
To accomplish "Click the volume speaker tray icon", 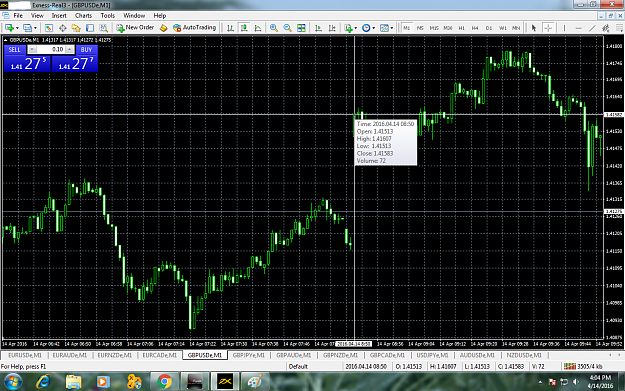I will [x=576, y=382].
